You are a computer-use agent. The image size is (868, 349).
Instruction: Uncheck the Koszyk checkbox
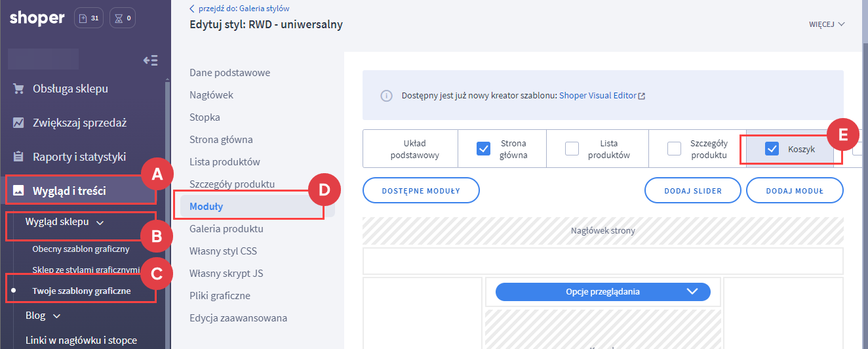pyautogui.click(x=772, y=149)
